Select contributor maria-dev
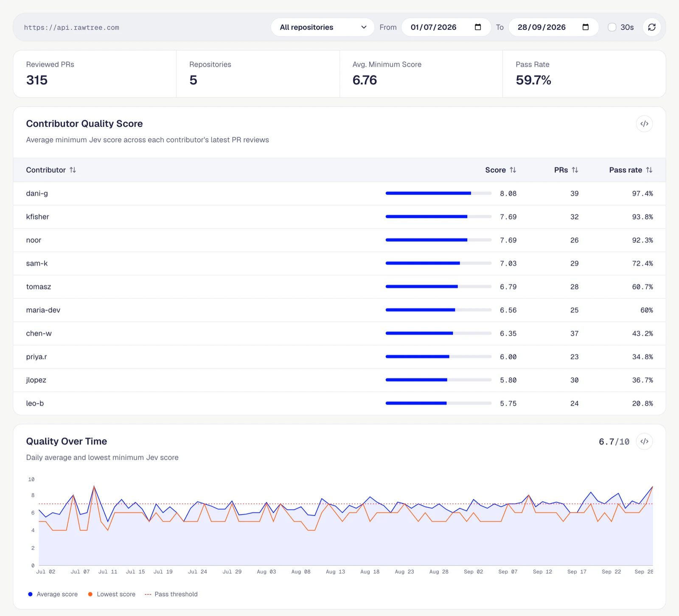This screenshot has height=616, width=679. (x=43, y=310)
